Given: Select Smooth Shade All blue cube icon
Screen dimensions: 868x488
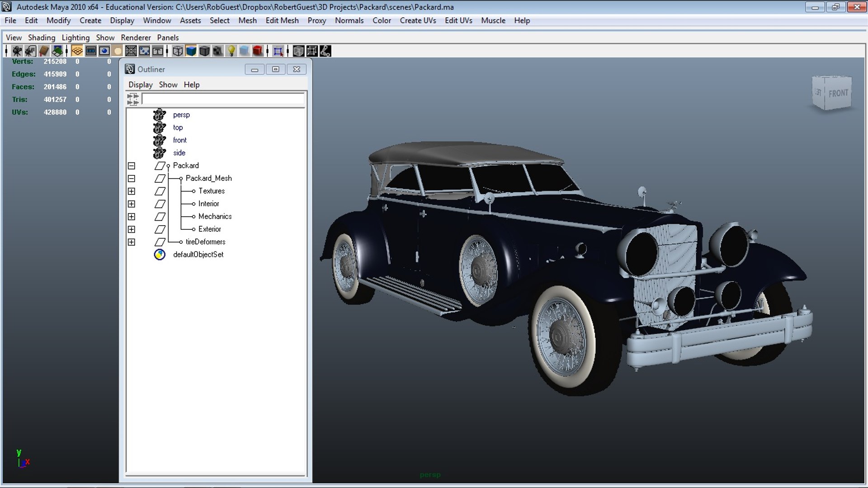Looking at the screenshot, I should point(191,51).
